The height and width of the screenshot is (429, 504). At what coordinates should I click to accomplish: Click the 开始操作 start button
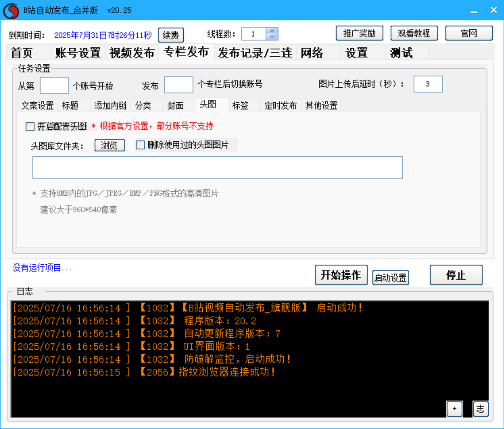[341, 275]
